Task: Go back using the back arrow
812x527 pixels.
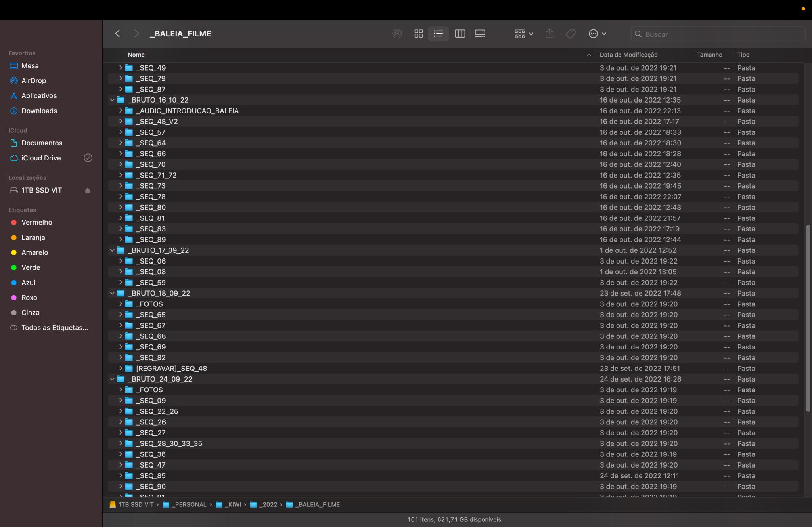Action: [x=117, y=34]
